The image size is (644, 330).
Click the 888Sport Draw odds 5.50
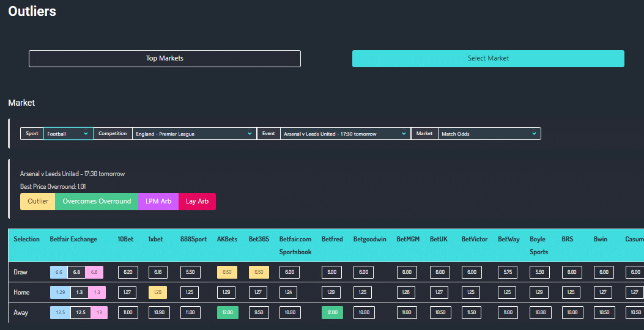[x=191, y=272]
